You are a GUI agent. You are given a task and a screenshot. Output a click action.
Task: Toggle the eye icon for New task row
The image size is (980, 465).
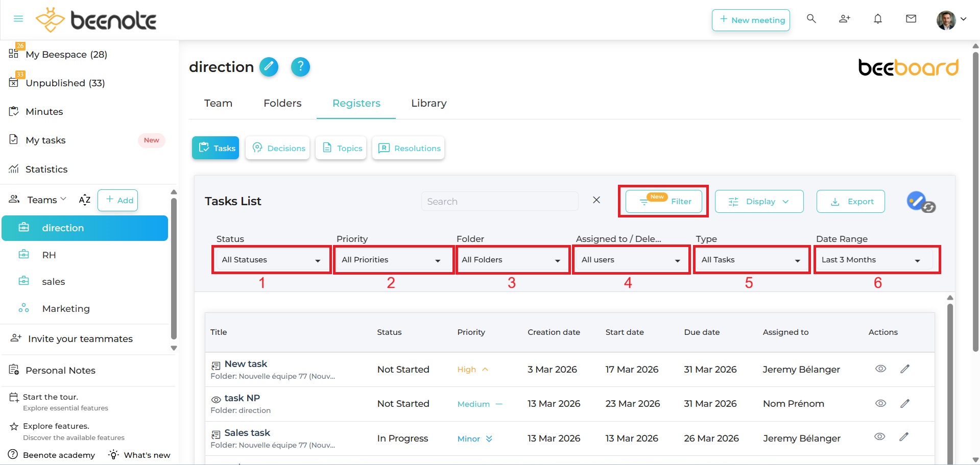tap(880, 369)
